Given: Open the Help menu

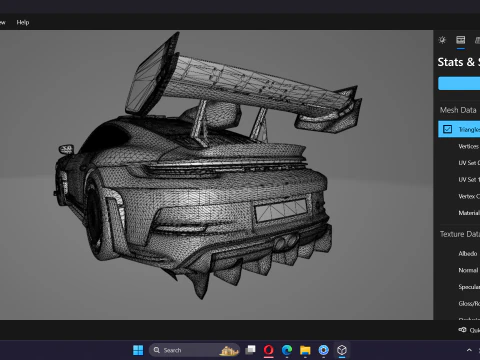Looking at the screenshot, I should click(x=23, y=22).
